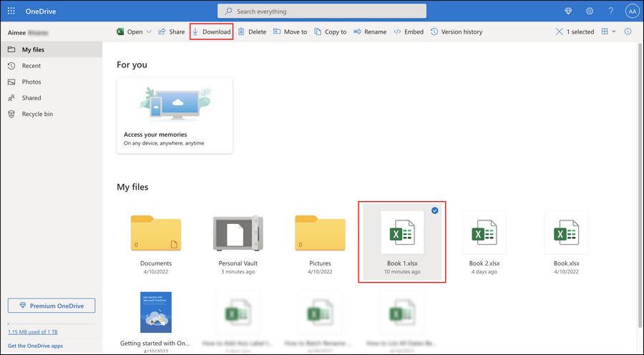Click the Book 2.xlsx file name
644x355 pixels.
point(484,263)
